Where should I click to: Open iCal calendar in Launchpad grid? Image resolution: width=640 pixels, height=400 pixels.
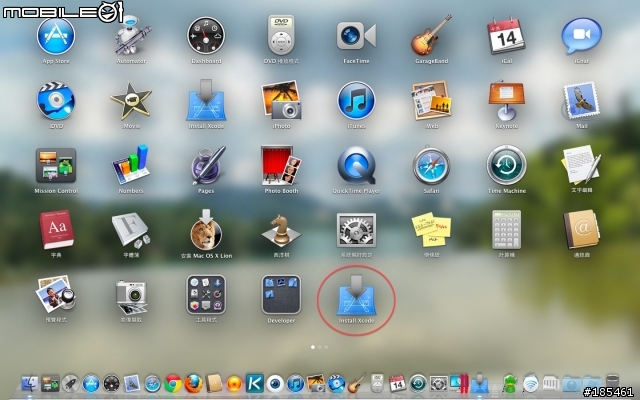tap(506, 36)
